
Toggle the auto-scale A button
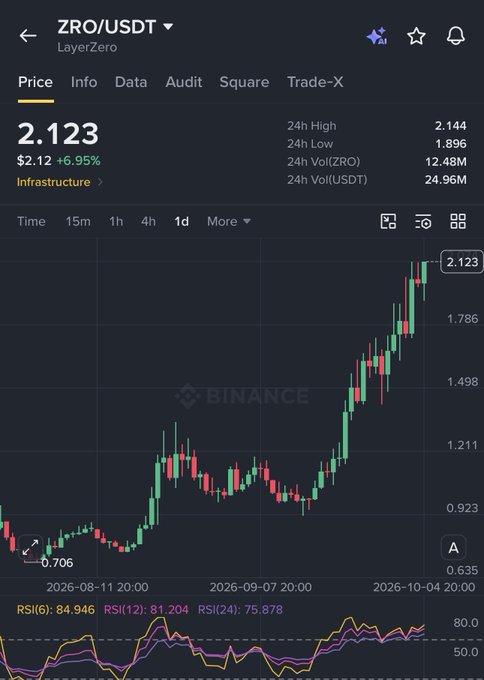[453, 548]
